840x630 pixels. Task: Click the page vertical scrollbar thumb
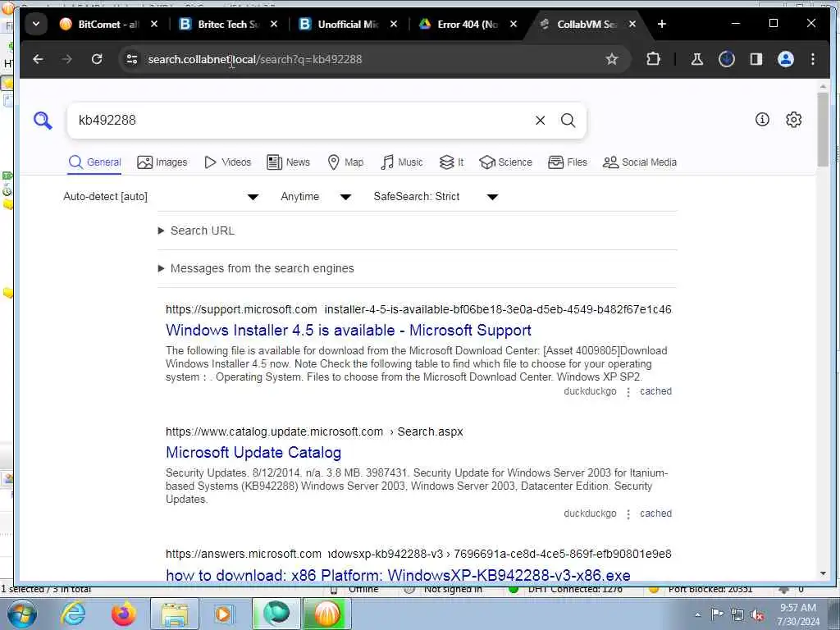pyautogui.click(x=822, y=129)
